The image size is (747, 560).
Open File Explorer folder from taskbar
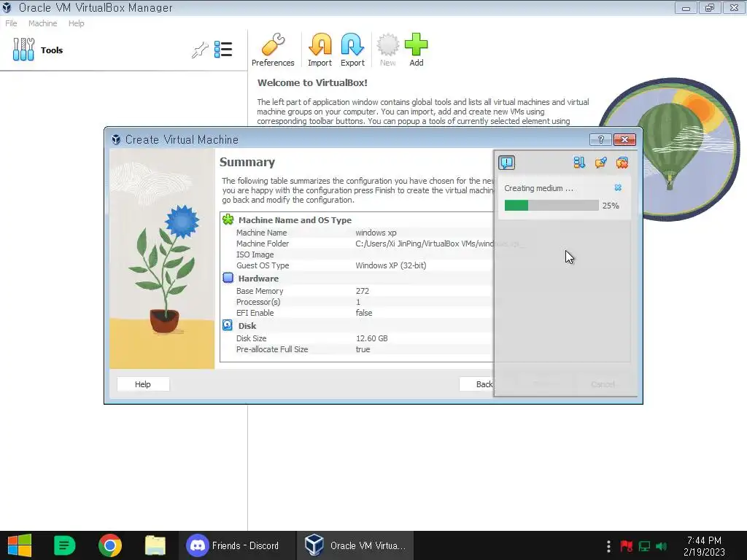[155, 545]
